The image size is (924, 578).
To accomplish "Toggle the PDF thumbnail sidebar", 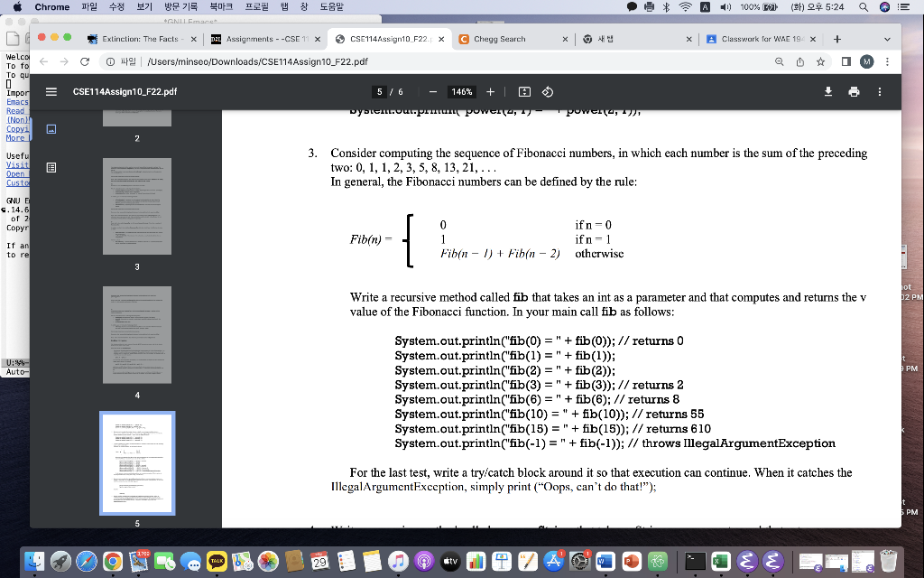I will tap(51, 91).
